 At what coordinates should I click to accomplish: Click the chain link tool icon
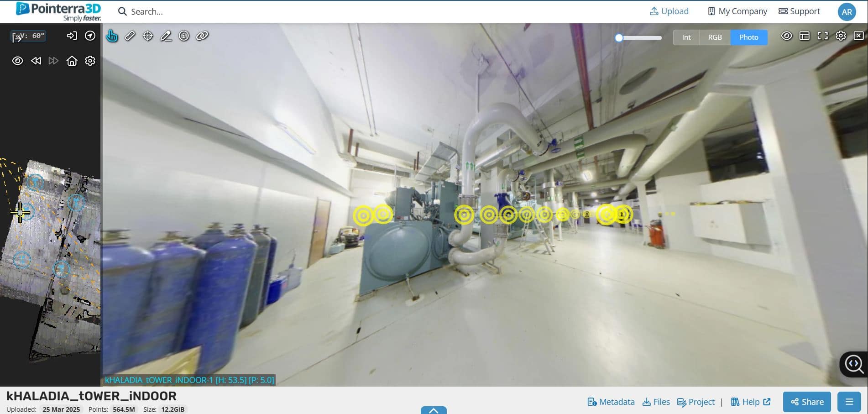click(x=202, y=36)
